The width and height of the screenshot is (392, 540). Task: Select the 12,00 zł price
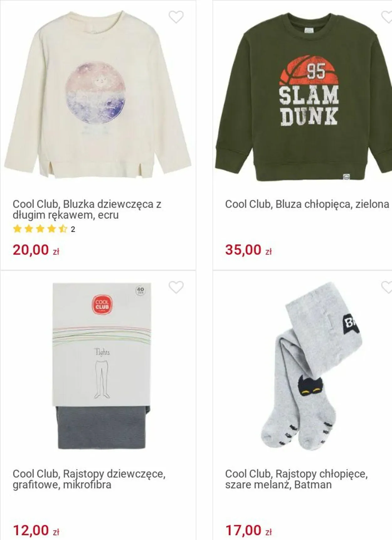36,531
